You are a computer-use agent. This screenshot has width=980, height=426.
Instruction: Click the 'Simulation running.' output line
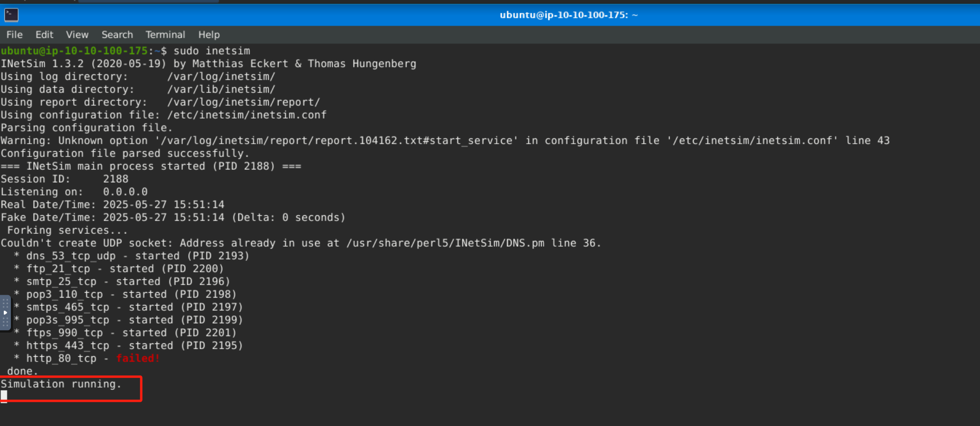pos(61,384)
